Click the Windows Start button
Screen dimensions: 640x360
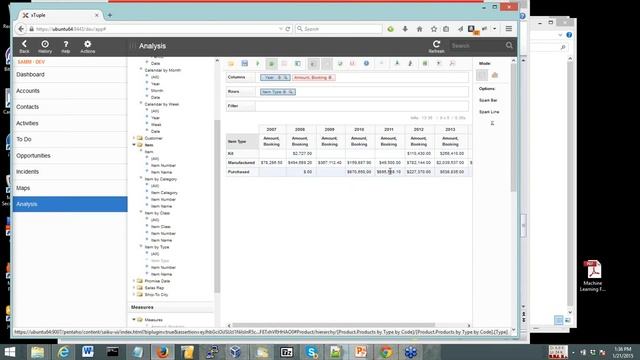click(x=10, y=352)
